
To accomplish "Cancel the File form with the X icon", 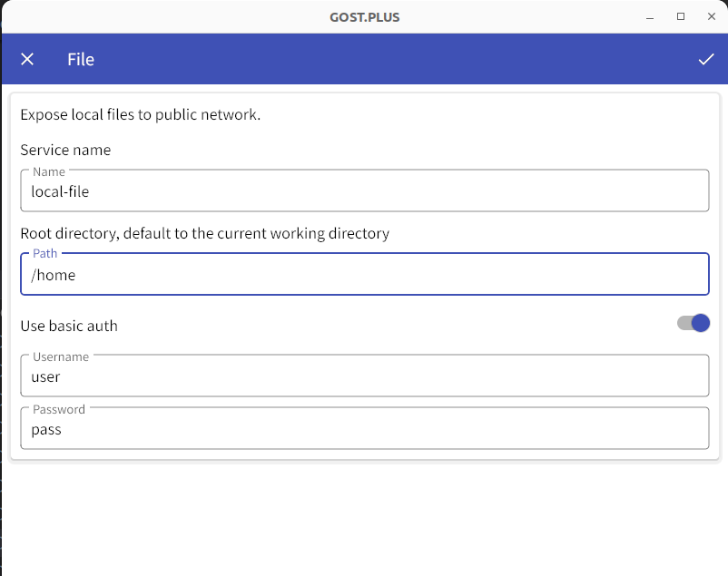I will click(27, 59).
